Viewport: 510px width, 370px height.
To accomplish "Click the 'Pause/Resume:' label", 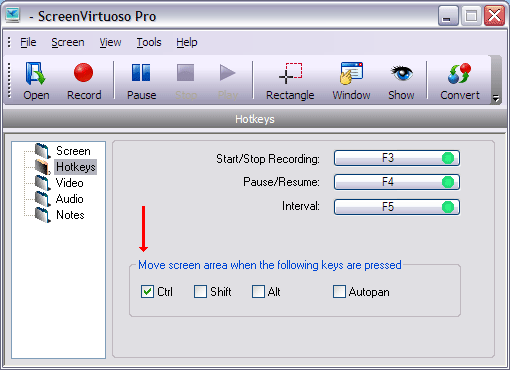I will tap(281, 182).
